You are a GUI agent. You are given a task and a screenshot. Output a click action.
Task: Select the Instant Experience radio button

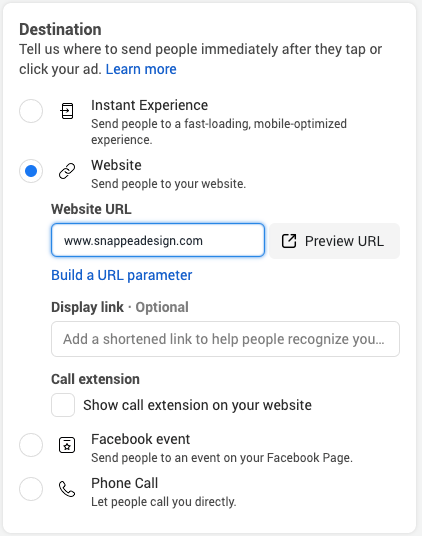pos(31,111)
